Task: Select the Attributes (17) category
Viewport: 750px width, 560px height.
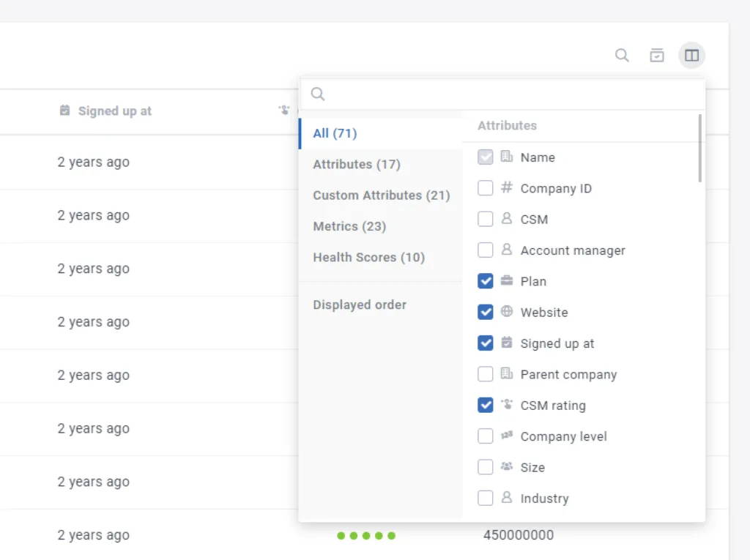Action: click(357, 164)
